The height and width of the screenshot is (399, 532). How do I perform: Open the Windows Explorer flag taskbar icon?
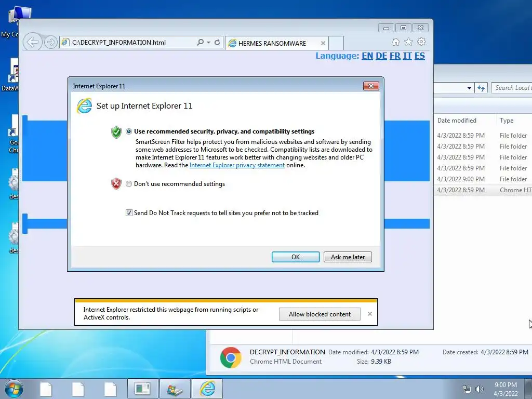[175, 389]
